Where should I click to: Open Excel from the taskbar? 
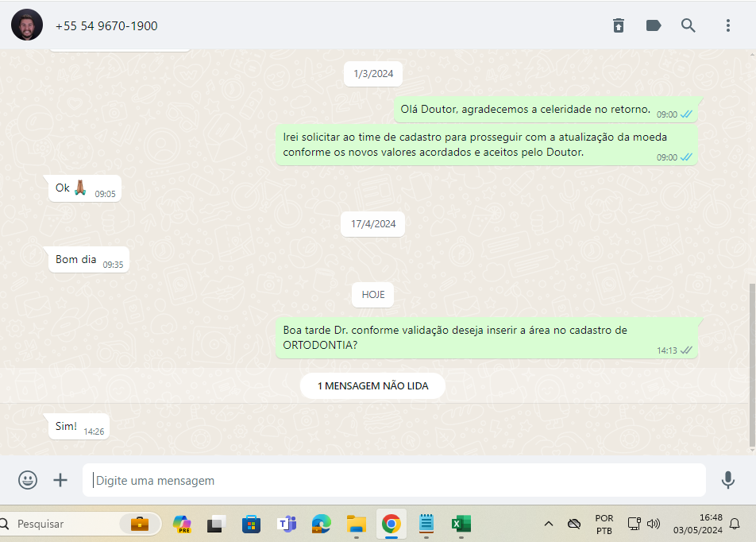coord(461,524)
